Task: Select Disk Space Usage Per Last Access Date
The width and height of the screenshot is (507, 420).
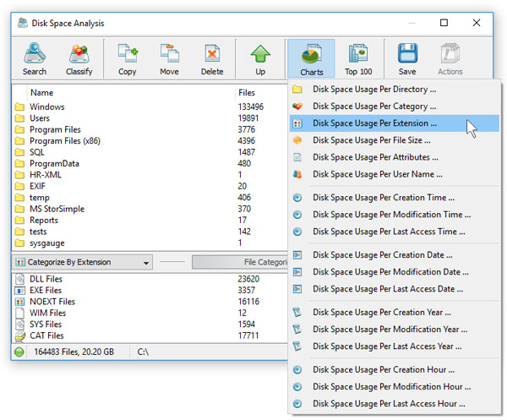Action: click(x=394, y=289)
